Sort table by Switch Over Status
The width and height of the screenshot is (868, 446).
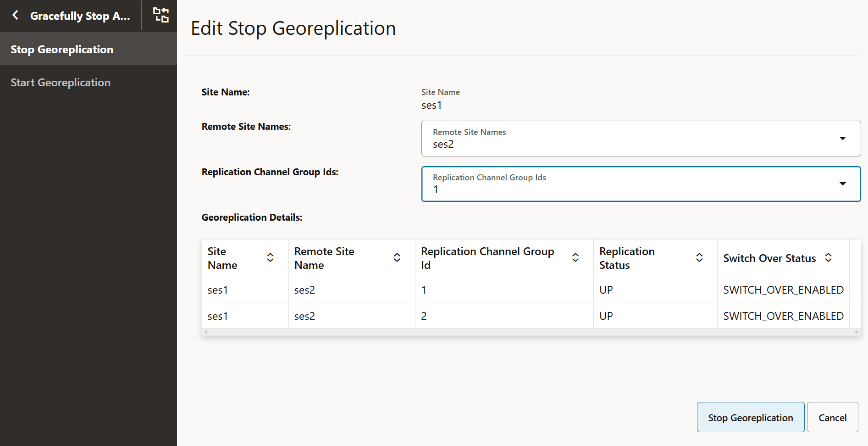click(828, 258)
